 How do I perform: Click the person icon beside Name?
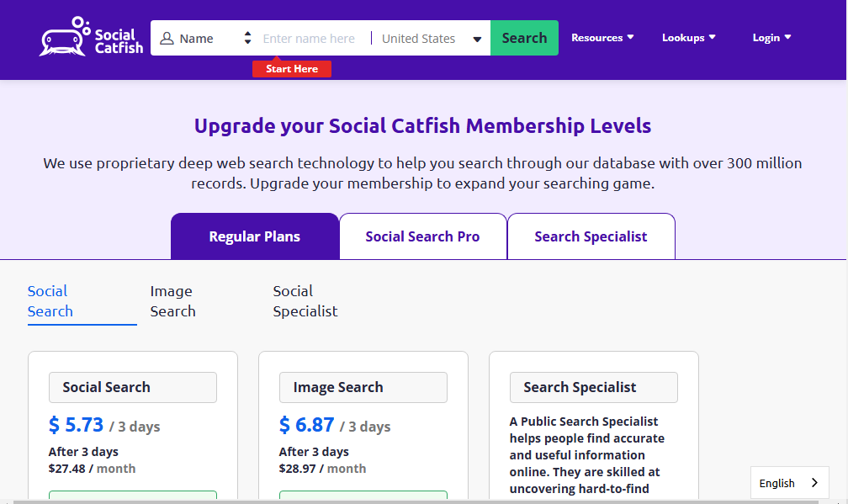(167, 39)
